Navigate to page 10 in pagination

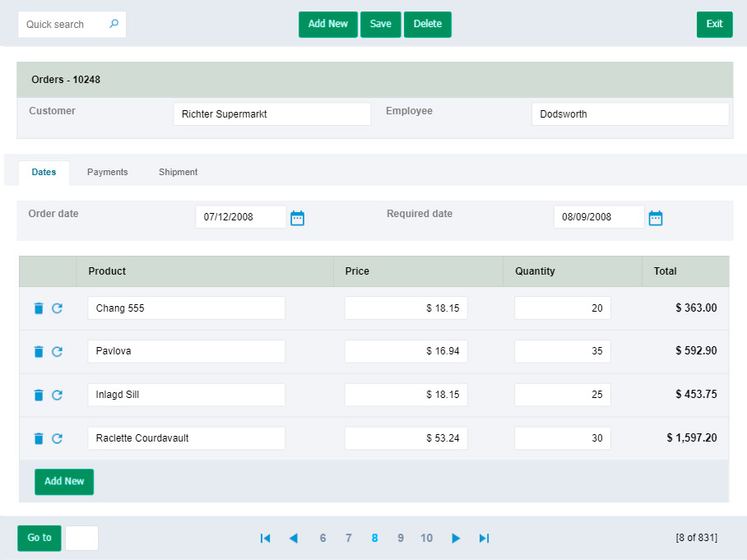pos(426,538)
